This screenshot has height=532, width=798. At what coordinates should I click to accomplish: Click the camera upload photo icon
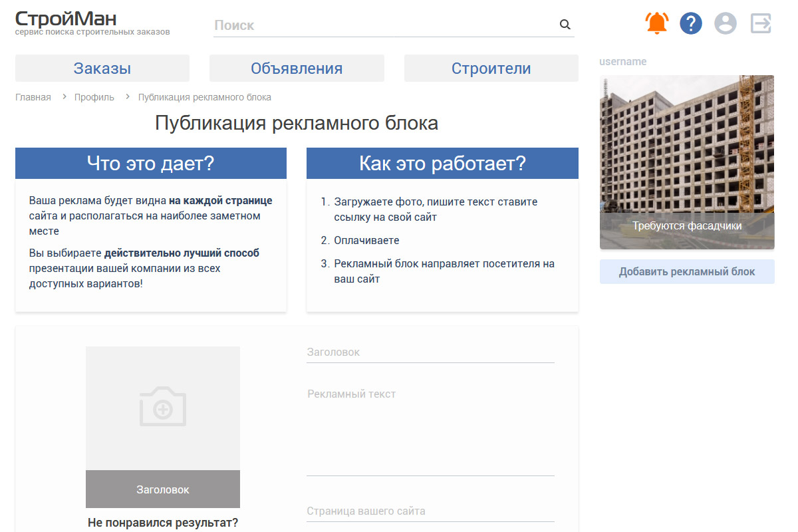(x=163, y=406)
